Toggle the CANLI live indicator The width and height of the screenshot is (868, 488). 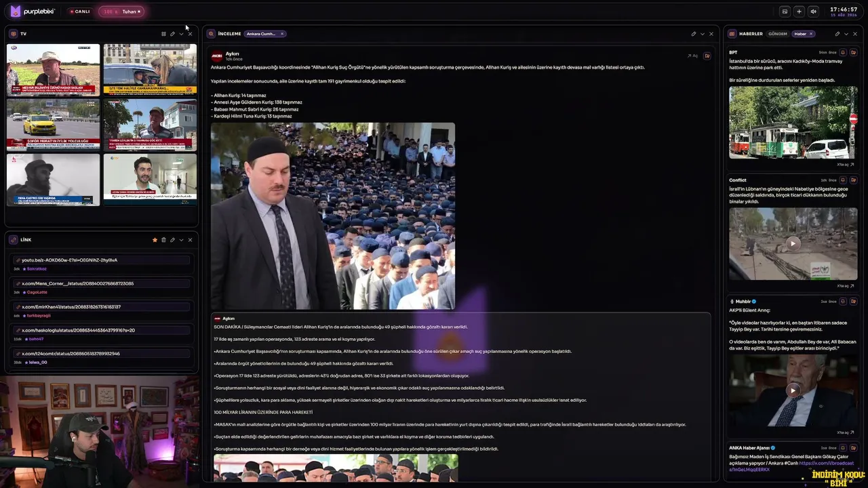coord(80,12)
